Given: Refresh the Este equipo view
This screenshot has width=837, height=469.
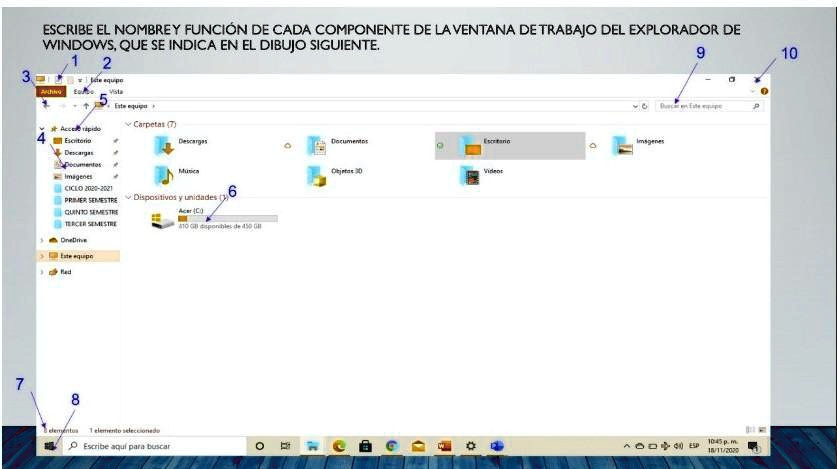Looking at the screenshot, I should pos(644,106).
